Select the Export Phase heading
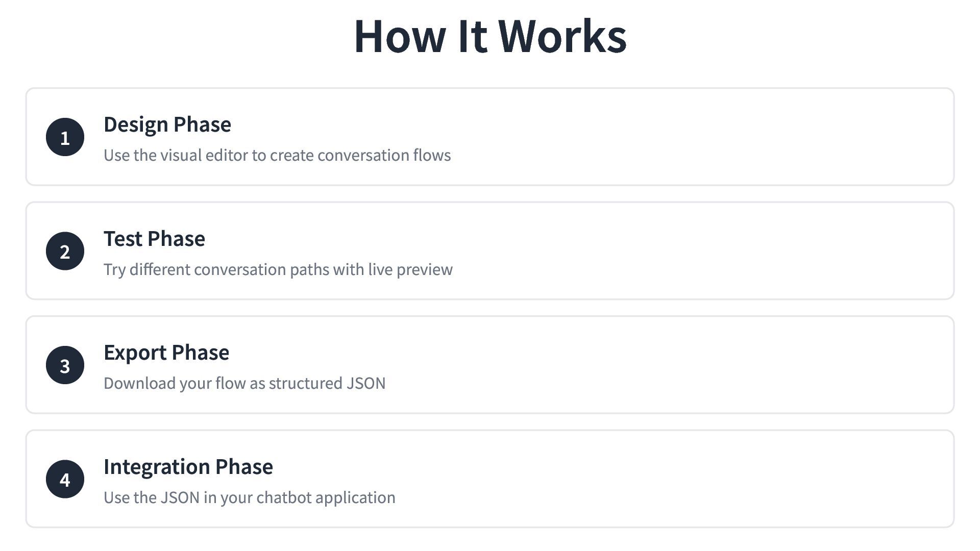This screenshot has height=551, width=980. tap(166, 353)
